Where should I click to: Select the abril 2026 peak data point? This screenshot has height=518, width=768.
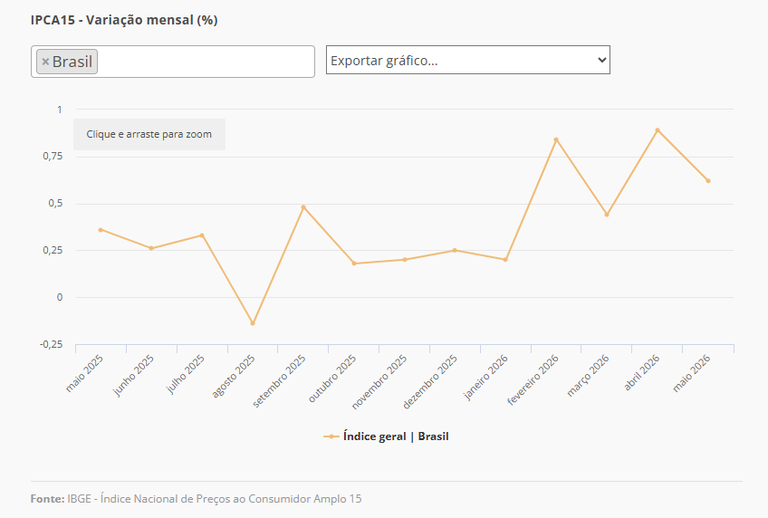657,130
